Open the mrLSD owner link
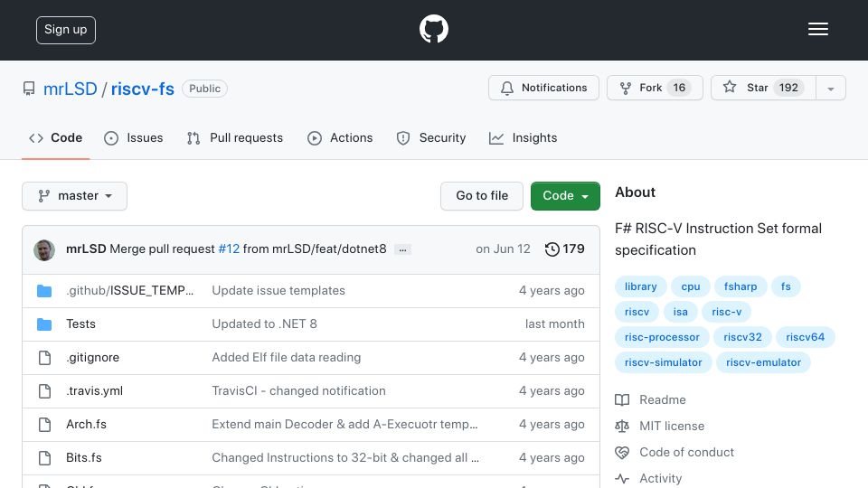This screenshot has width=868, height=488. 71,89
